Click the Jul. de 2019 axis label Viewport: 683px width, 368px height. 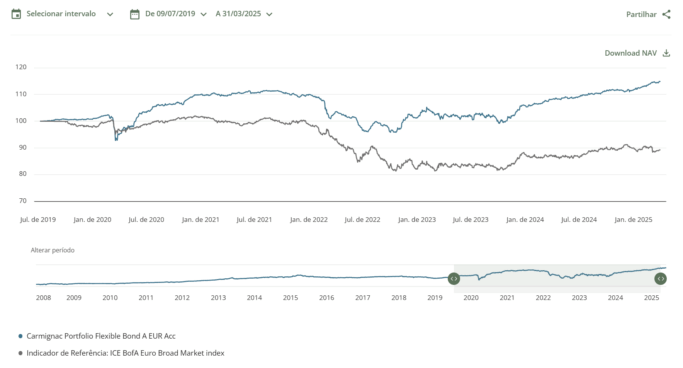point(38,219)
